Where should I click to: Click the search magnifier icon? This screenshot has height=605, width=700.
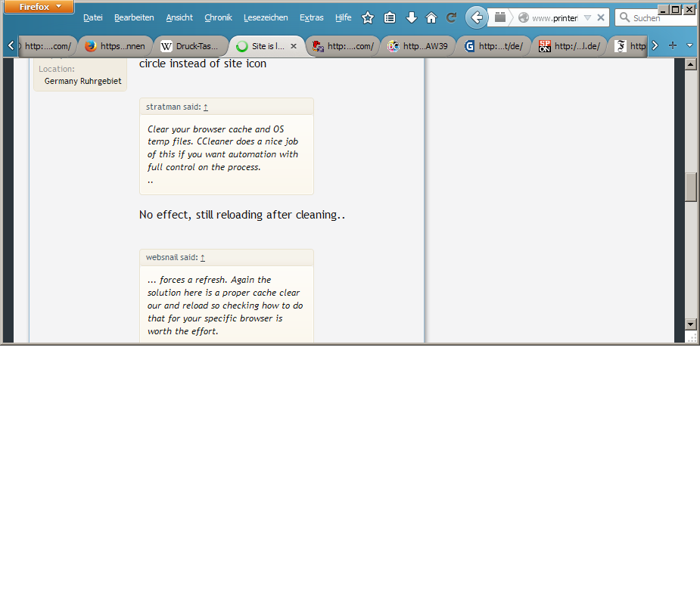624,17
